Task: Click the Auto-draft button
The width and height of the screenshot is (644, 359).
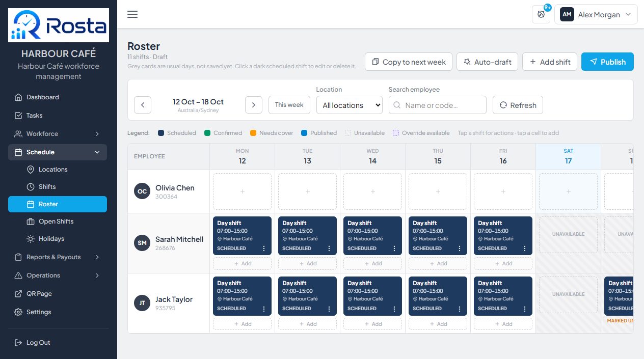Action: point(487,62)
